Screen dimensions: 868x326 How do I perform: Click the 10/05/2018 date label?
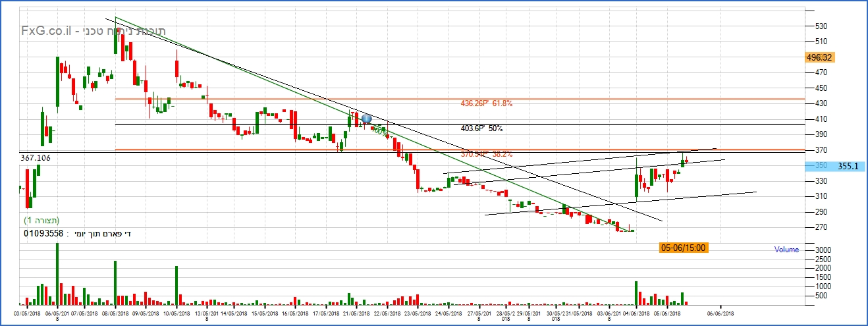point(176,313)
